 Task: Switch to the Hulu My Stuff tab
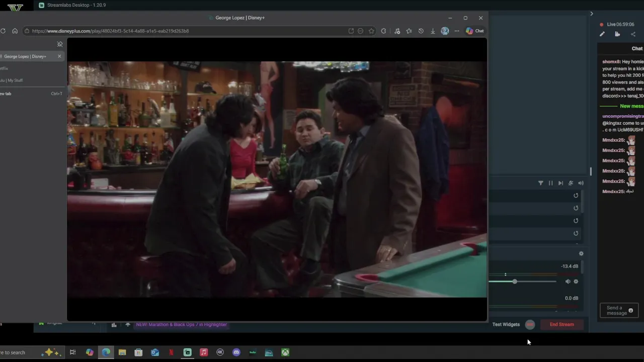[31, 80]
